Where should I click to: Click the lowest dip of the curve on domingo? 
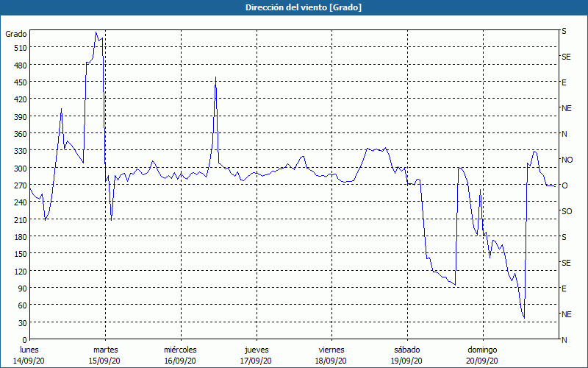(x=524, y=318)
